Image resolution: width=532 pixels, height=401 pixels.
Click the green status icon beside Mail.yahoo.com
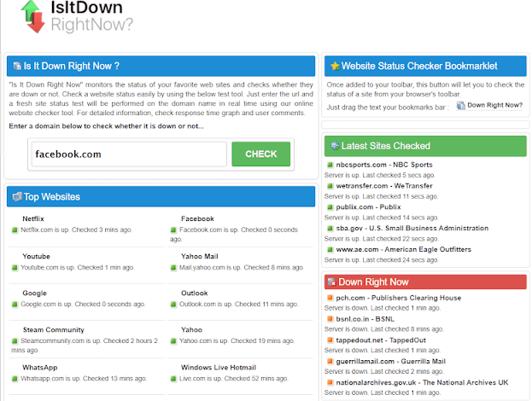click(x=173, y=268)
